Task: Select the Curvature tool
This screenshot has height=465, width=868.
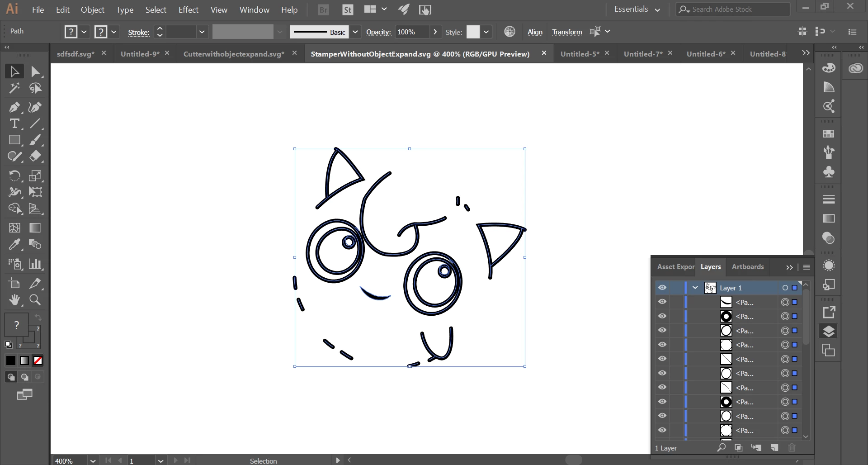Action: point(35,107)
